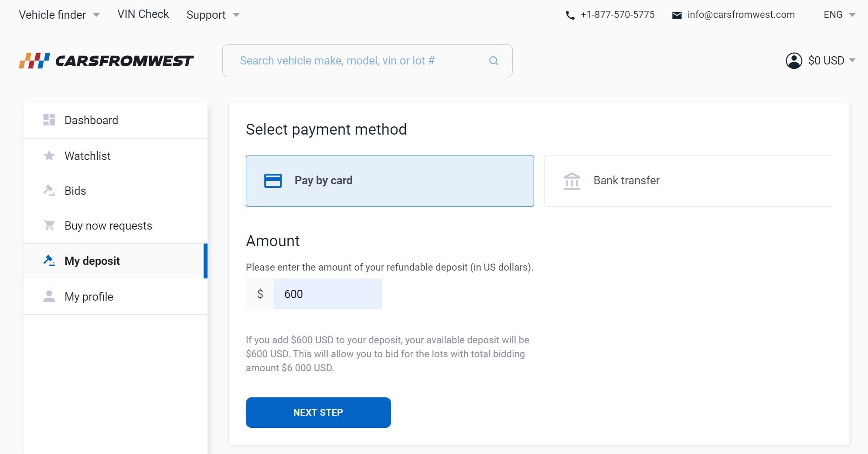
Task: Click the user account avatar icon
Action: click(794, 61)
